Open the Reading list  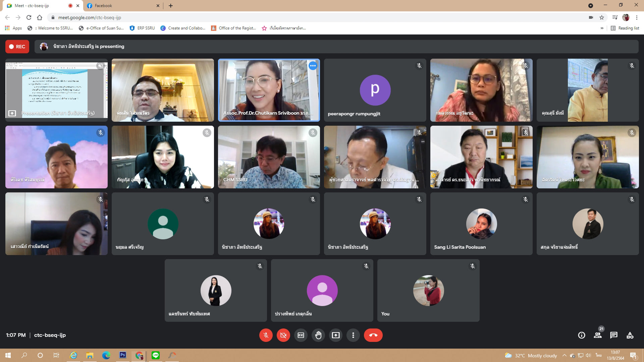click(x=625, y=28)
